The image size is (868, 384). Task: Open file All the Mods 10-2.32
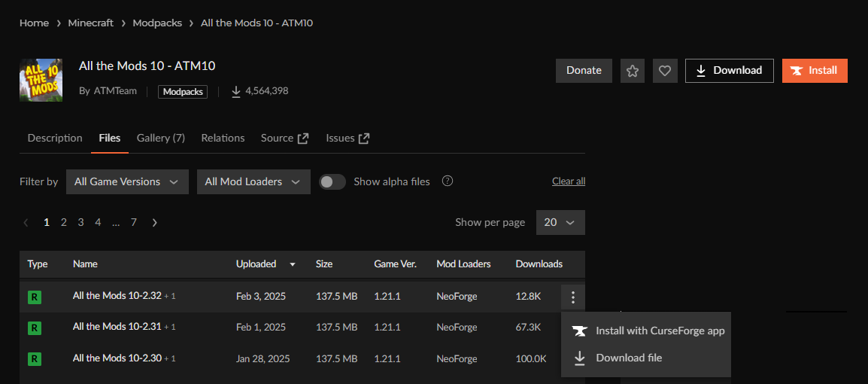tap(117, 297)
